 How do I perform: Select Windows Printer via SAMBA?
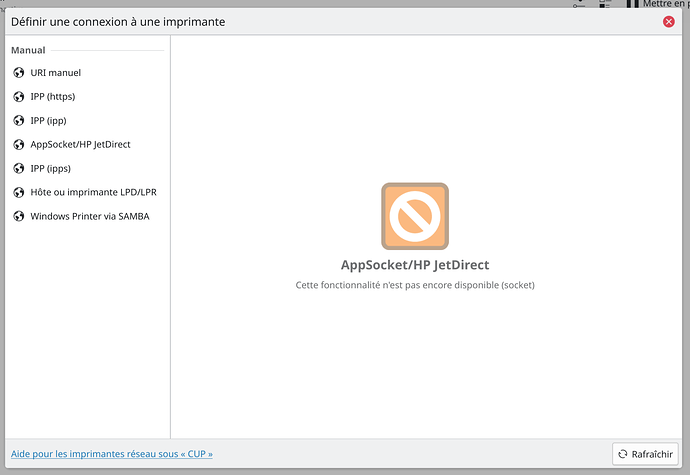click(x=87, y=216)
